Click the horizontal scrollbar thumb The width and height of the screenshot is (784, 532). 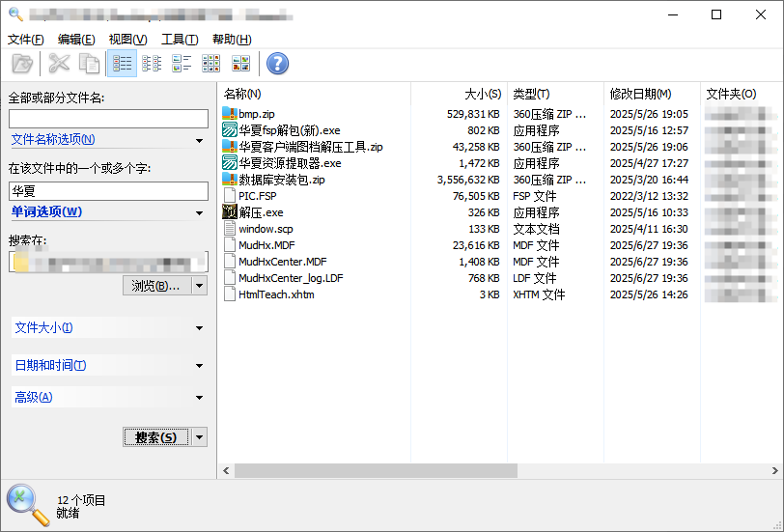pyautogui.click(x=376, y=470)
